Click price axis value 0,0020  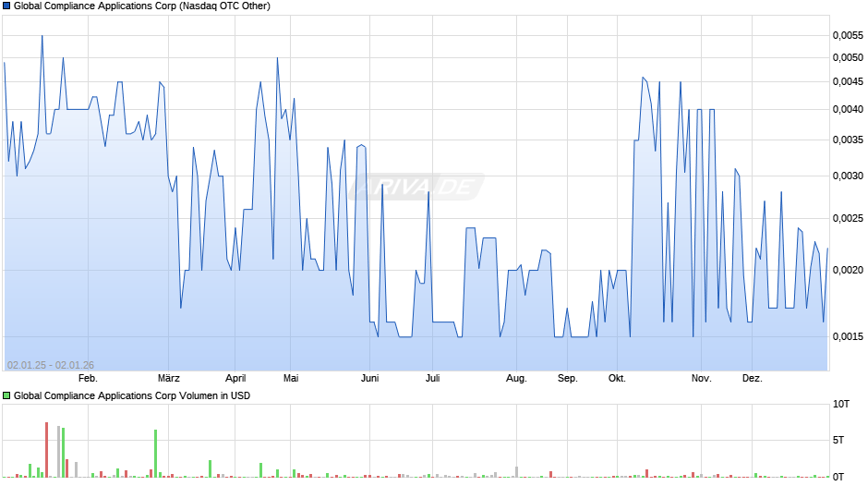[x=848, y=270]
